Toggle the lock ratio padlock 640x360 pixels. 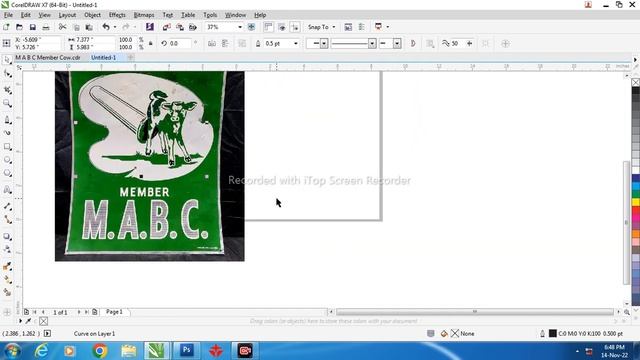tap(151, 43)
